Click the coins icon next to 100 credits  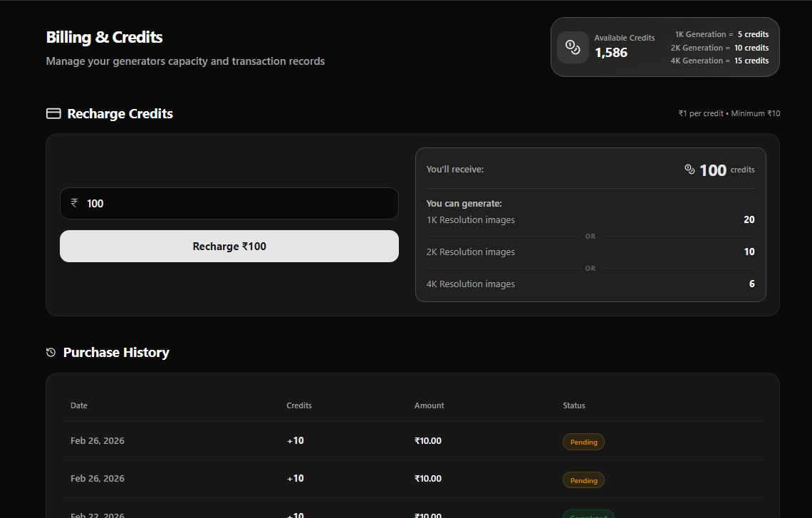click(689, 170)
